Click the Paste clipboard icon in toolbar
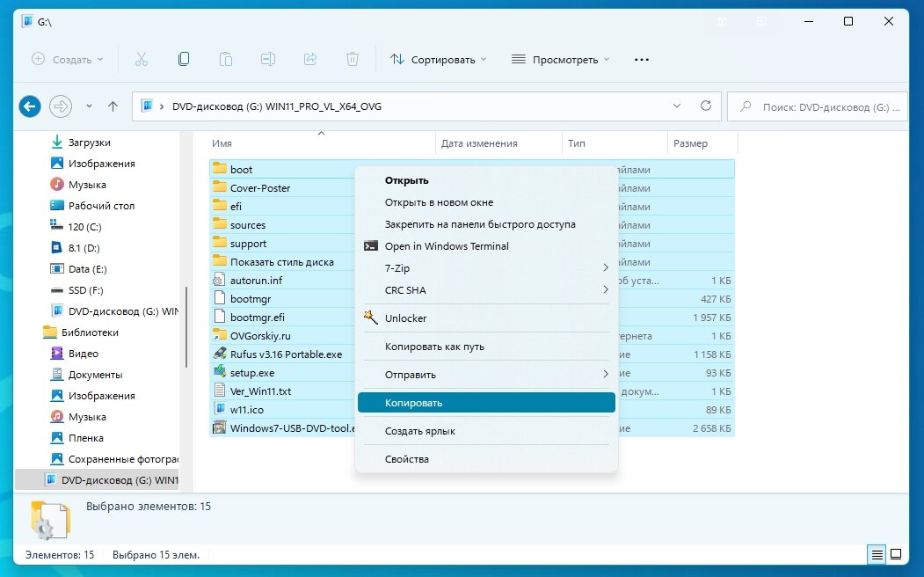 [226, 60]
